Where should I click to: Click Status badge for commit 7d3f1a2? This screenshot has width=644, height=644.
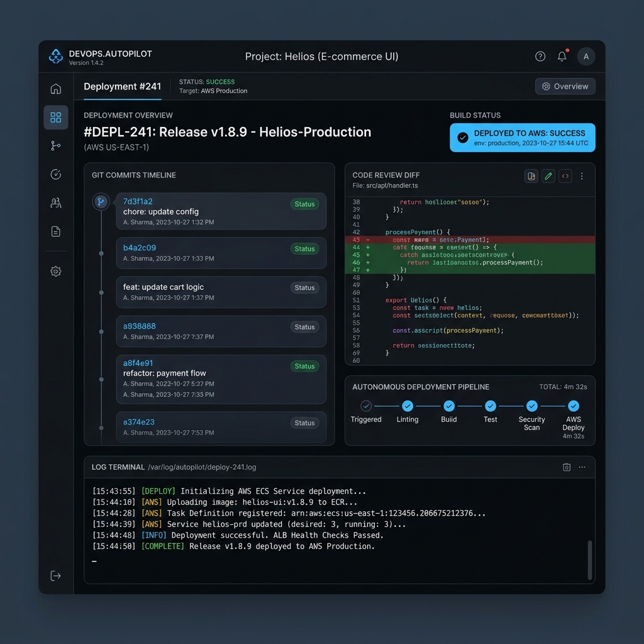[304, 204]
